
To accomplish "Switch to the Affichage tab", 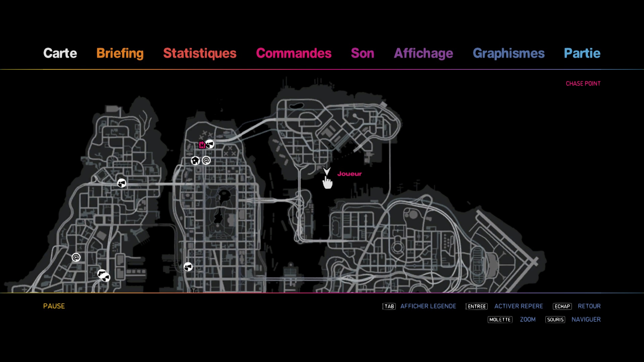I will coord(424,54).
